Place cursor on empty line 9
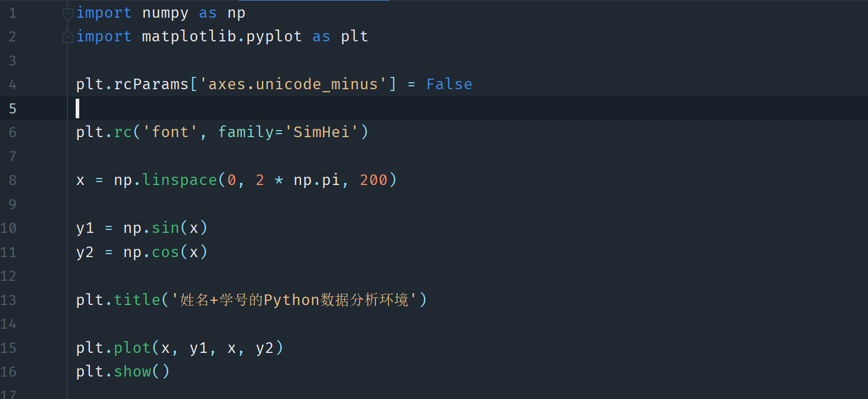This screenshot has height=399, width=868. [x=237, y=205]
